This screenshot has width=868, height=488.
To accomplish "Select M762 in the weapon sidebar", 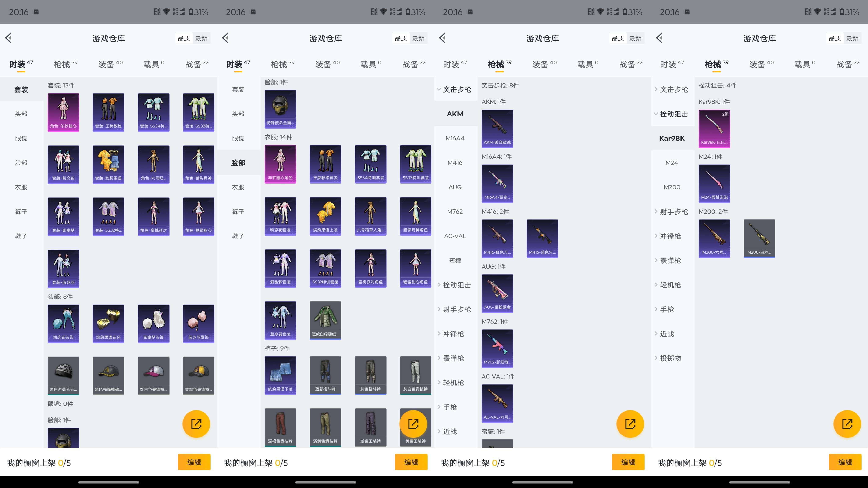I will (455, 212).
